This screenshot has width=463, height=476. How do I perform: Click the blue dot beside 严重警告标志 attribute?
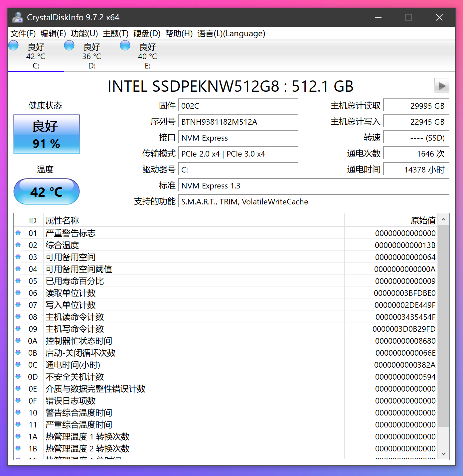click(18, 233)
